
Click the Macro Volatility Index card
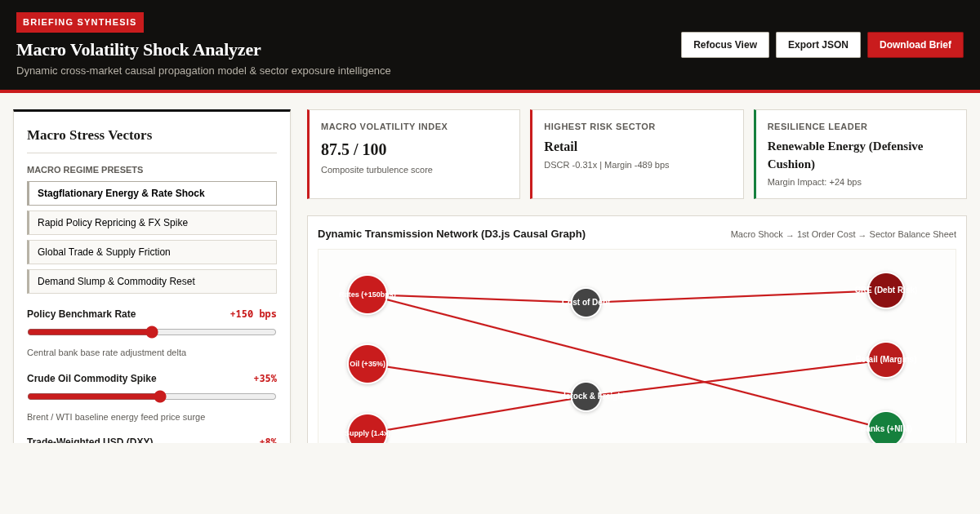click(414, 154)
